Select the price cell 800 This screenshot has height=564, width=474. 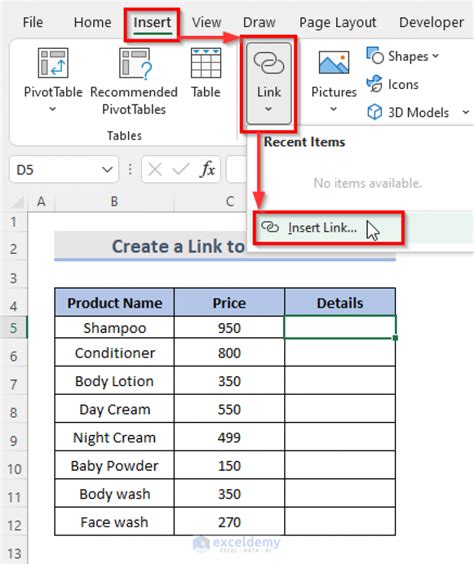pos(229,353)
